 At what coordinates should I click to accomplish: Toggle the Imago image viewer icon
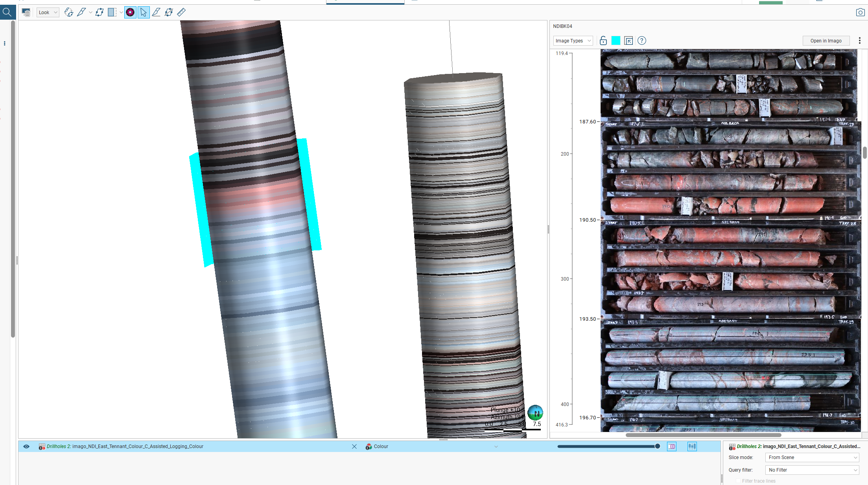click(130, 13)
